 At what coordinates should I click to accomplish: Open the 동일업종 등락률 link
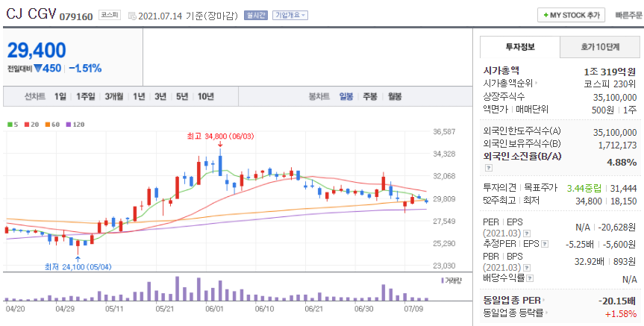(516, 313)
